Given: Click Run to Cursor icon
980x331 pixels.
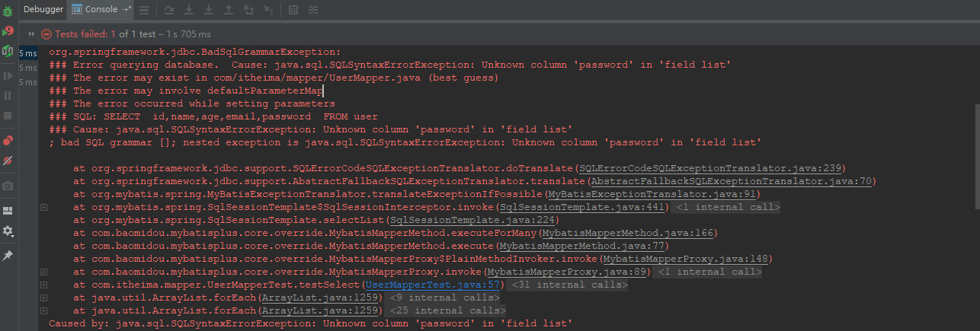Looking at the screenshot, I should 268,10.
